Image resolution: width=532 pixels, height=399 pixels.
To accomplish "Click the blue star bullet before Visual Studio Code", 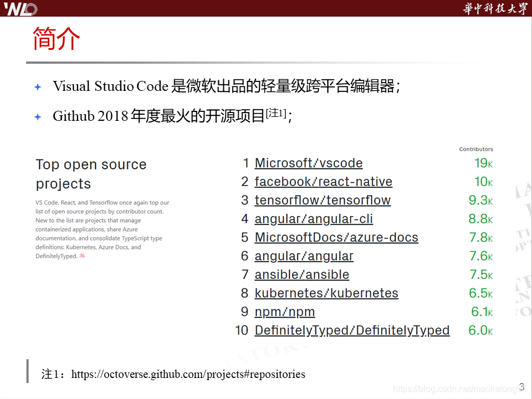I will pos(38,87).
